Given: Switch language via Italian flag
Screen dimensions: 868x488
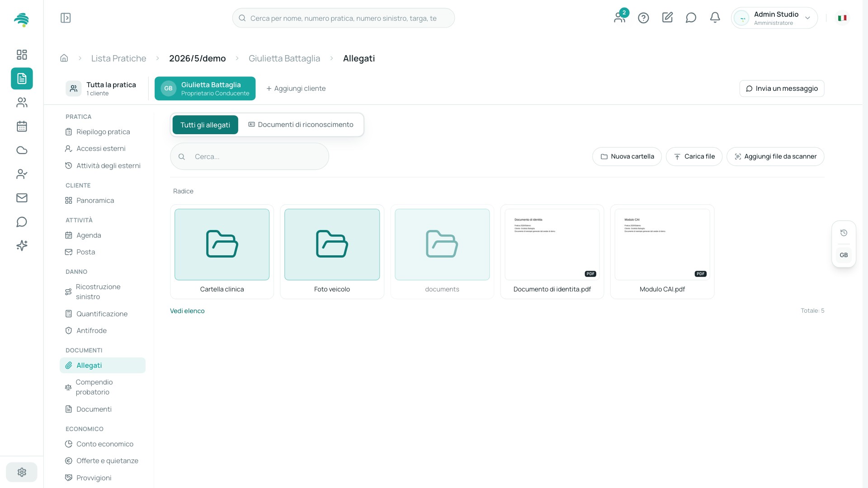Looking at the screenshot, I should tap(842, 18).
